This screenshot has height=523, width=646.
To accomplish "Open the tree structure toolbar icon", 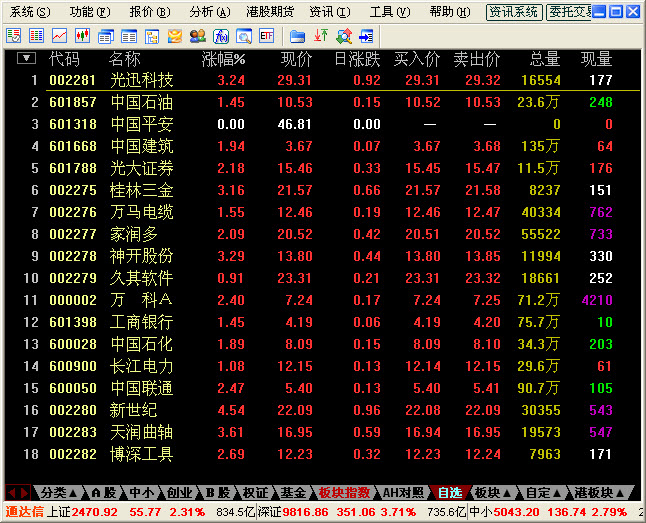I will 152,36.
